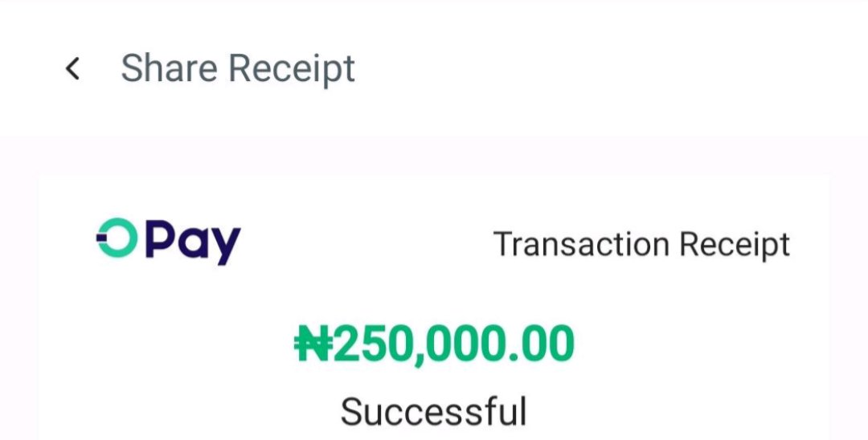Click the 'Transaction Receipt' label

point(641,244)
